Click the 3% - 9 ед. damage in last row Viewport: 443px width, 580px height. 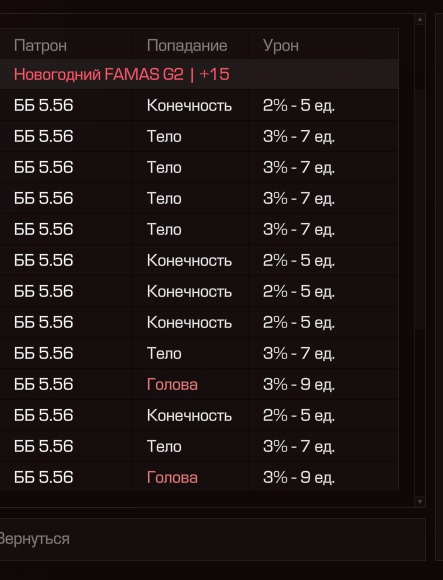(x=299, y=477)
